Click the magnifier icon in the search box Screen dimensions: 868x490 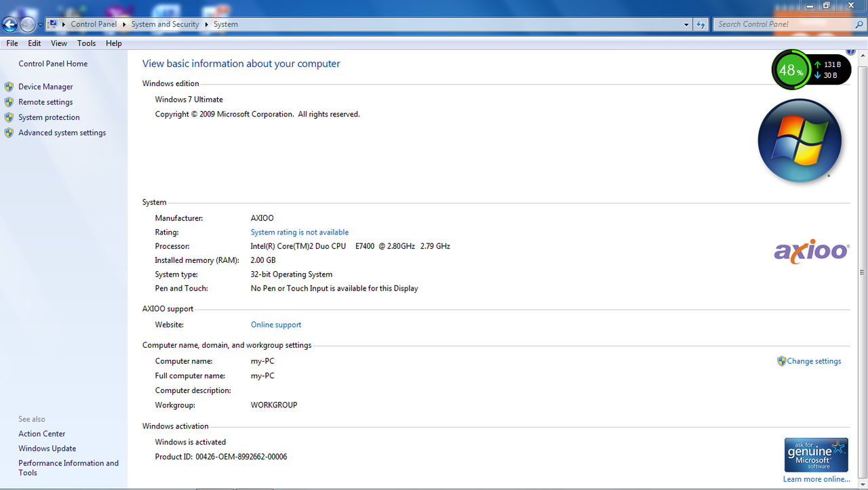pos(859,24)
